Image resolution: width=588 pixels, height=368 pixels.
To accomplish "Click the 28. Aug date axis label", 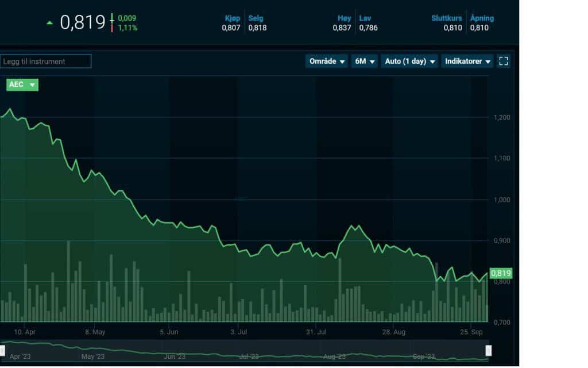I will tap(394, 332).
